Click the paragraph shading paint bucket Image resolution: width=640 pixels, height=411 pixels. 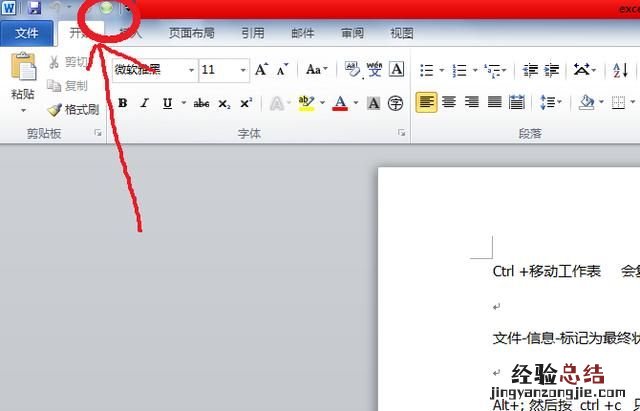(587, 102)
